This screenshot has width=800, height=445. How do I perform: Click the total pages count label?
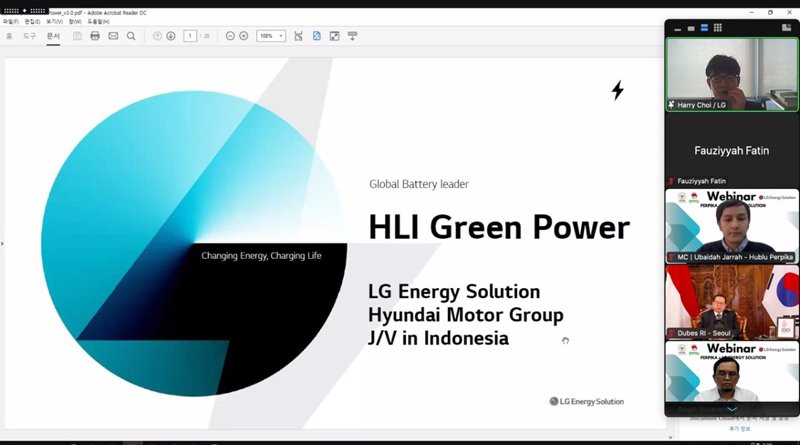point(205,36)
